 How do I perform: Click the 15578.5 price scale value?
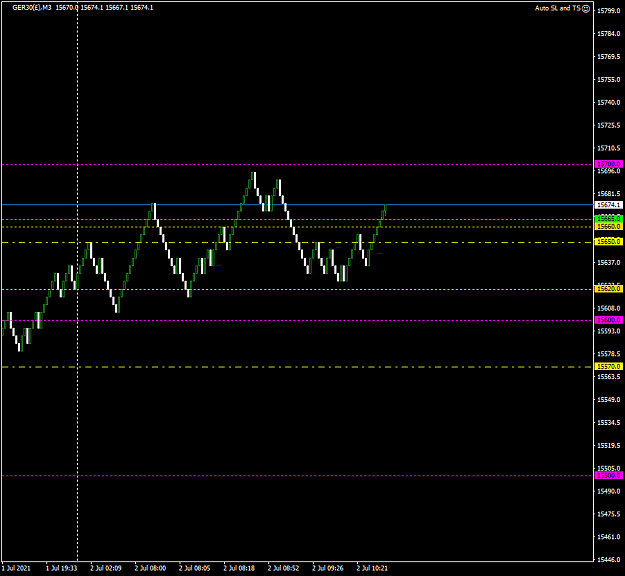point(609,354)
